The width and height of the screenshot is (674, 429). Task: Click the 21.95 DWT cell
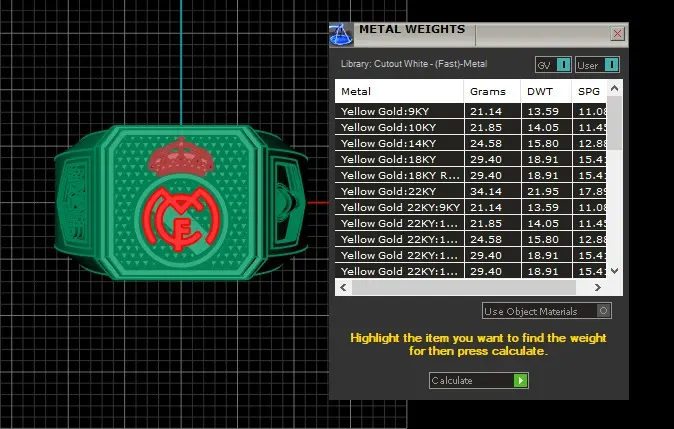[546, 191]
